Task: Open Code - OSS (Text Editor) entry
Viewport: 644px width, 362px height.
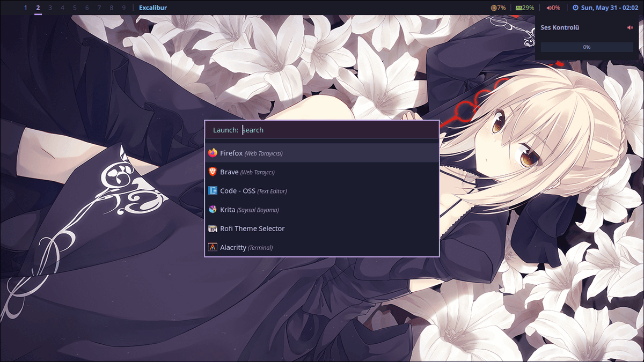Action: (322, 190)
